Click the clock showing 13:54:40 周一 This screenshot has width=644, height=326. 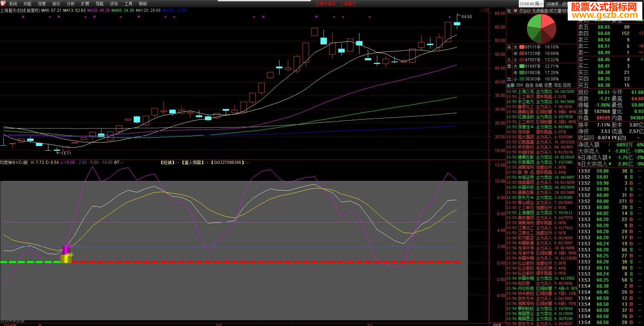(531, 4)
